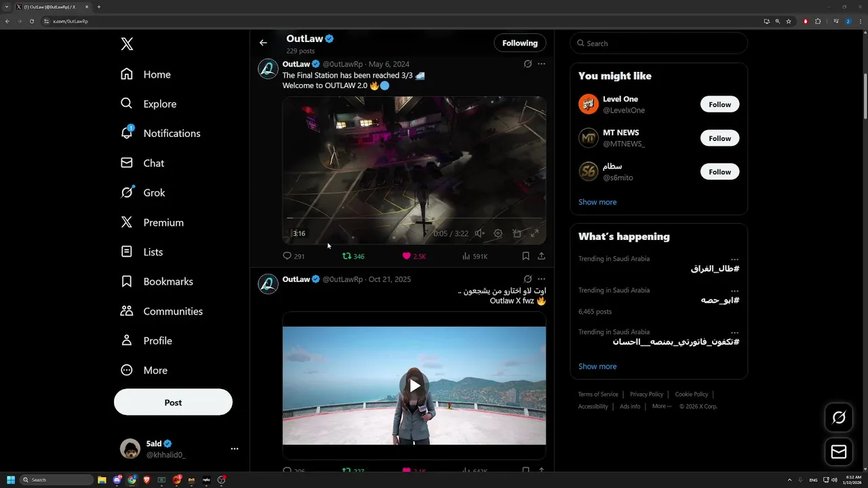Follow MT NEWS

click(x=719, y=138)
